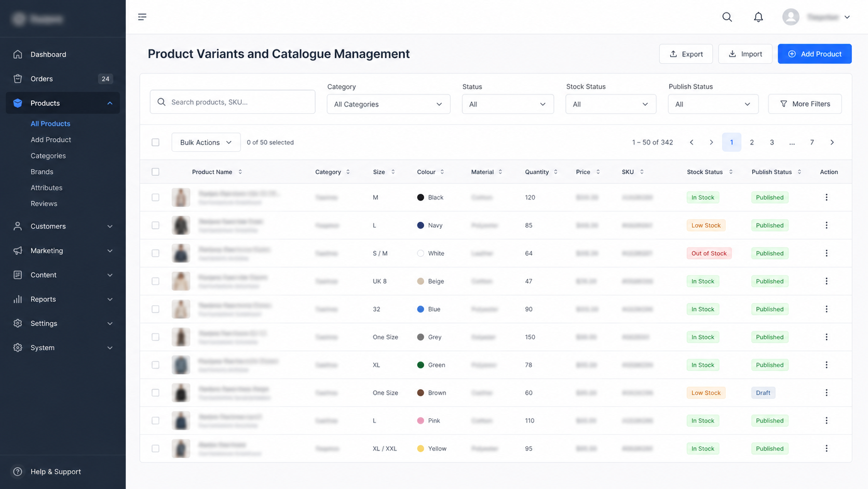The width and height of the screenshot is (868, 489).
Task: Open the notifications bell
Action: pyautogui.click(x=758, y=17)
